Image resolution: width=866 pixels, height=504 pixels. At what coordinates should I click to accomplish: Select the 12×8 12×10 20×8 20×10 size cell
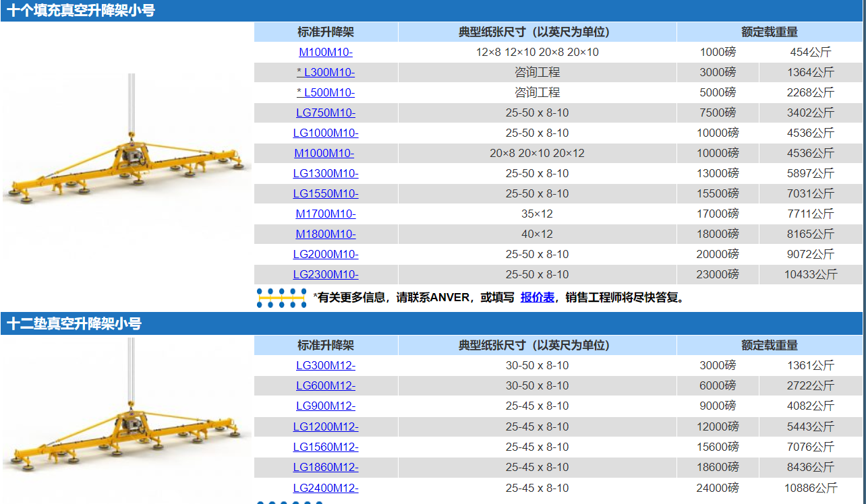[537, 52]
